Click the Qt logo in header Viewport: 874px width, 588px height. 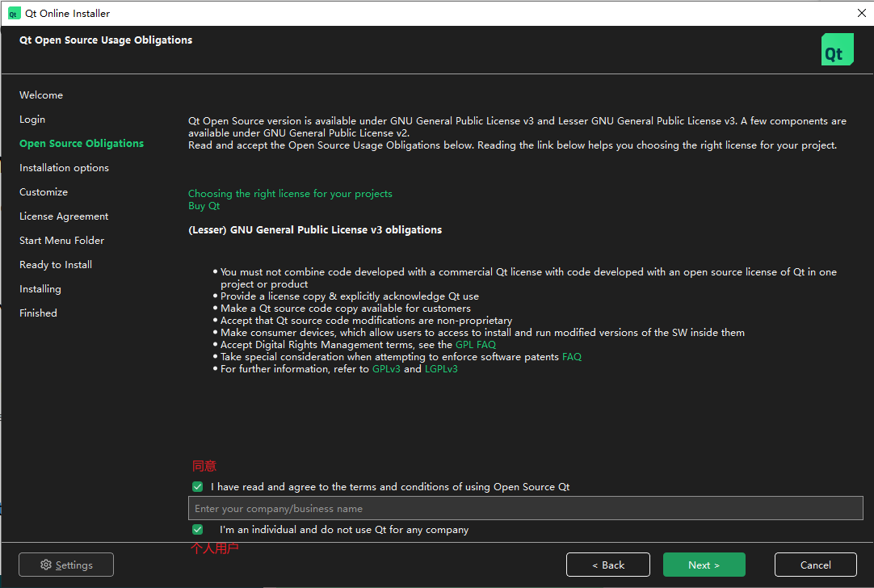pyautogui.click(x=837, y=49)
